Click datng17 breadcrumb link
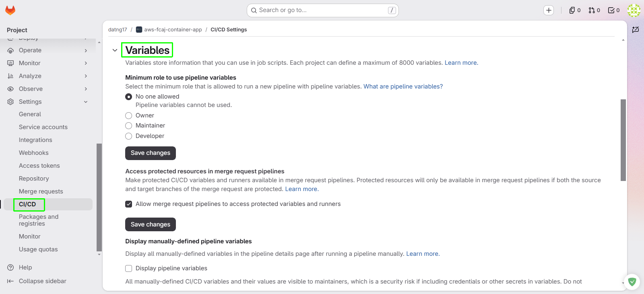Image resolution: width=644 pixels, height=294 pixels. [x=118, y=30]
